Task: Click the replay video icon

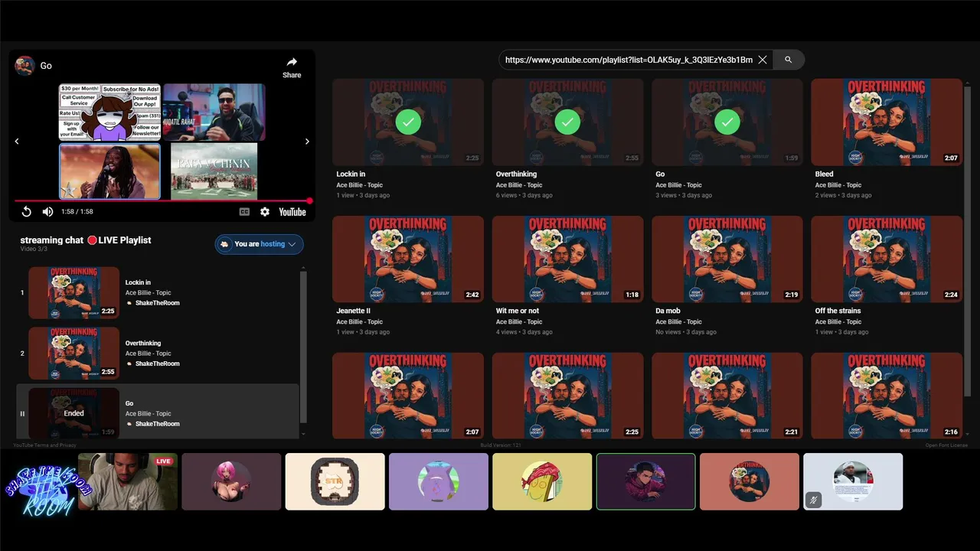Action: (x=26, y=212)
